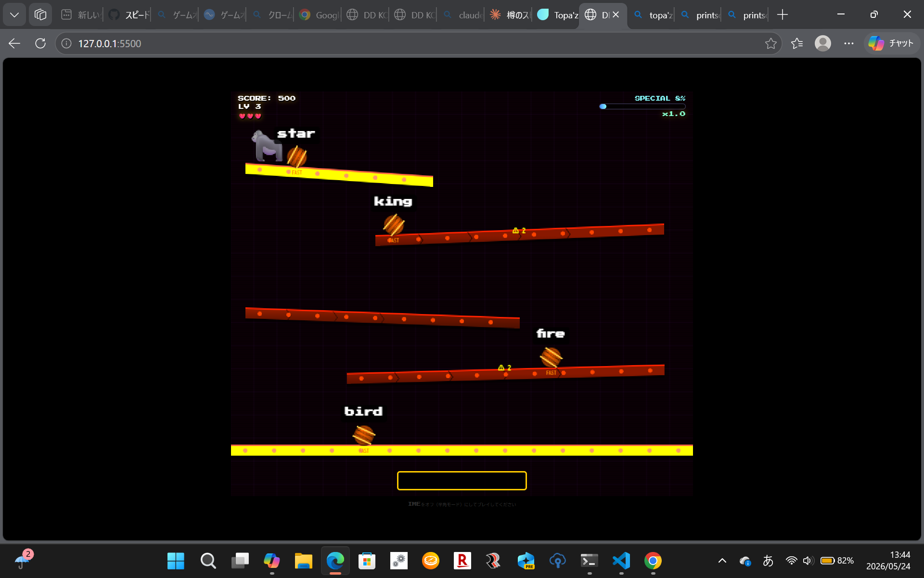
Task: Open Edge settings and more menu
Action: [849, 43]
